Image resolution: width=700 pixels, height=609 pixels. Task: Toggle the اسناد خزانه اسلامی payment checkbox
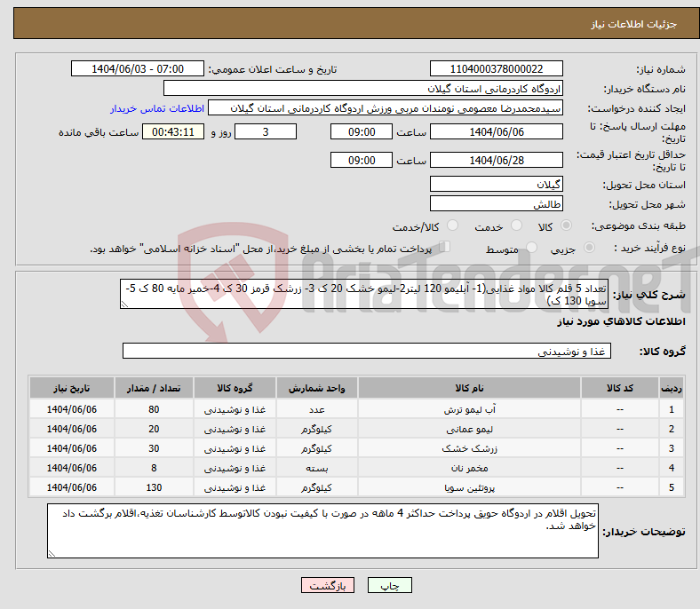tap(445, 248)
